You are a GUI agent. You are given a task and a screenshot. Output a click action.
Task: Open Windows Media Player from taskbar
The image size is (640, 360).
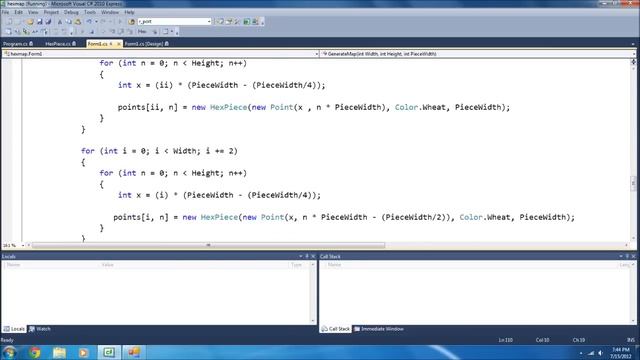[x=83, y=352]
